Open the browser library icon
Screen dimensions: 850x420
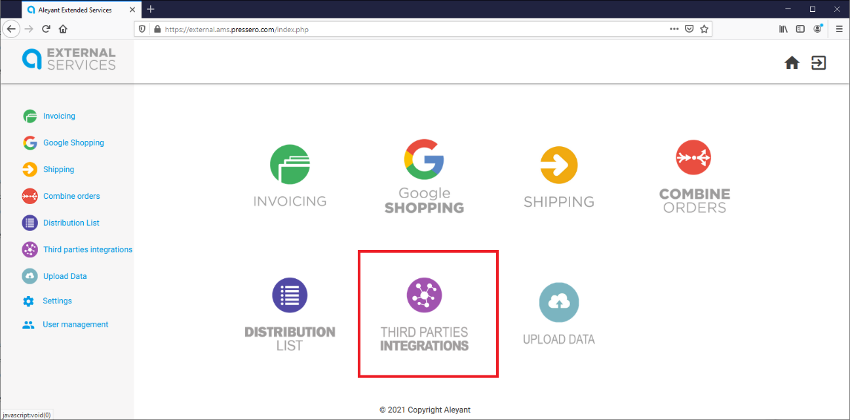pyautogui.click(x=783, y=29)
